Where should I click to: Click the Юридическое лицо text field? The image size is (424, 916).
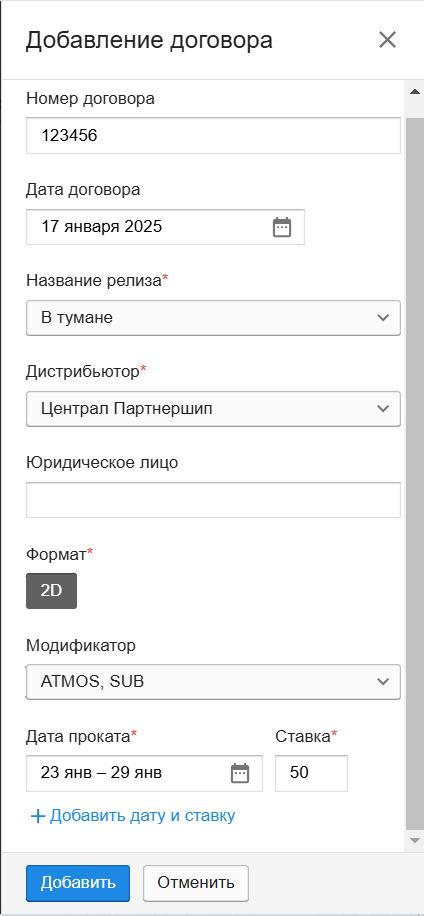213,499
